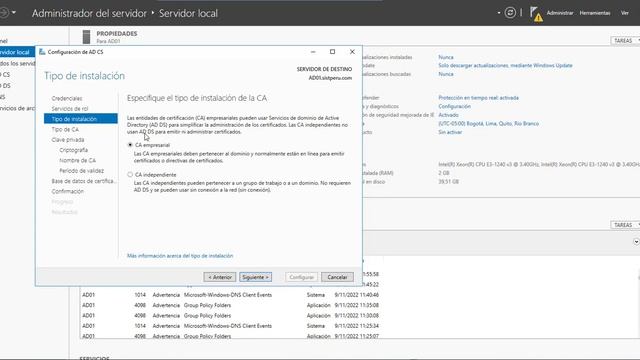
Task: Select event row 4098 Group Policy Folders 11:30:08
Action: click(x=231, y=316)
